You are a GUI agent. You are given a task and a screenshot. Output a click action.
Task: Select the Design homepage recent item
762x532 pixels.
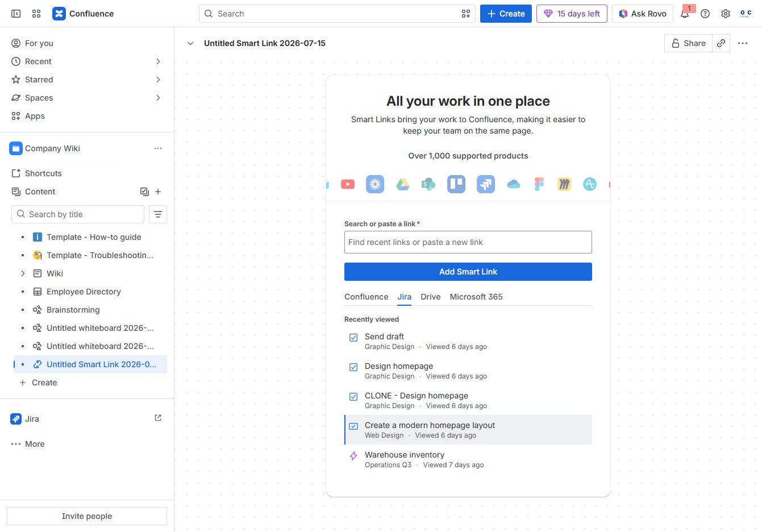point(468,371)
